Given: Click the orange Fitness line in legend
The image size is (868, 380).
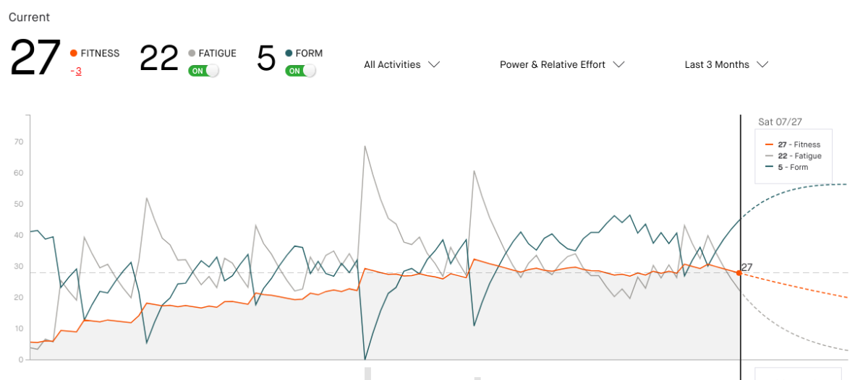Looking at the screenshot, I should pyautogui.click(x=770, y=144).
